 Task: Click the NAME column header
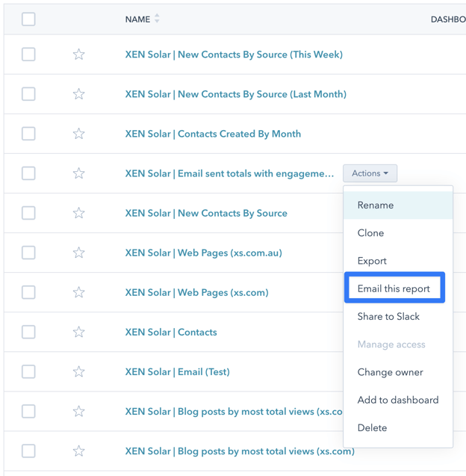point(137,19)
